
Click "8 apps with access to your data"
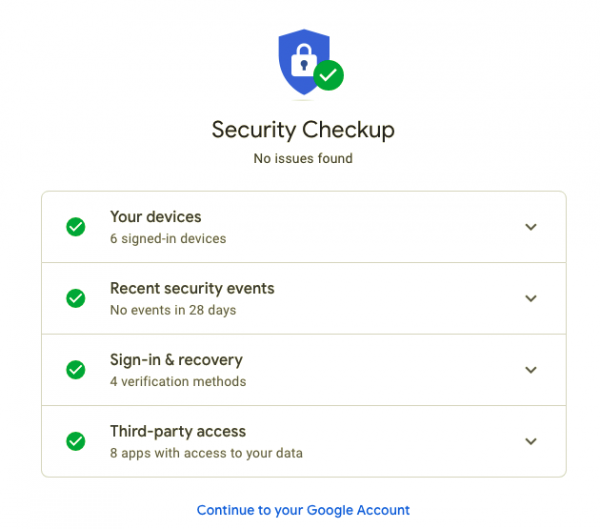coord(206,453)
